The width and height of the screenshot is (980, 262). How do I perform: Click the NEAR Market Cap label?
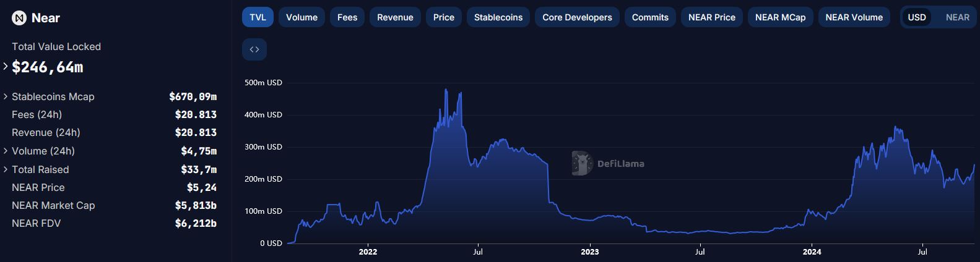[53, 205]
